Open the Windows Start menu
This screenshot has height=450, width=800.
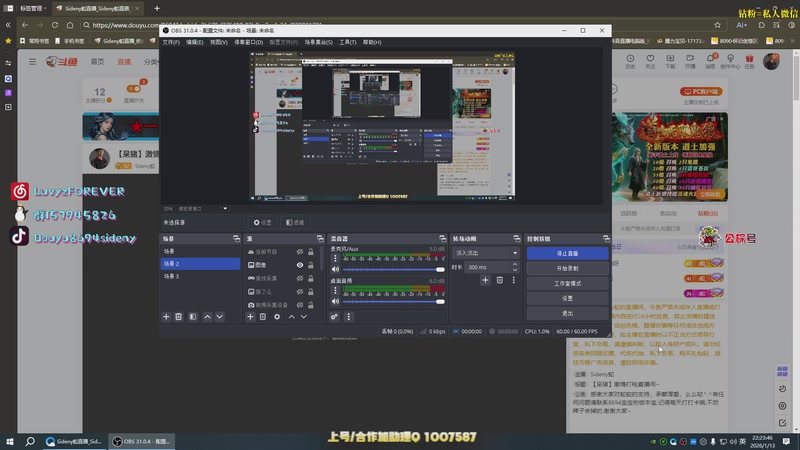point(10,441)
